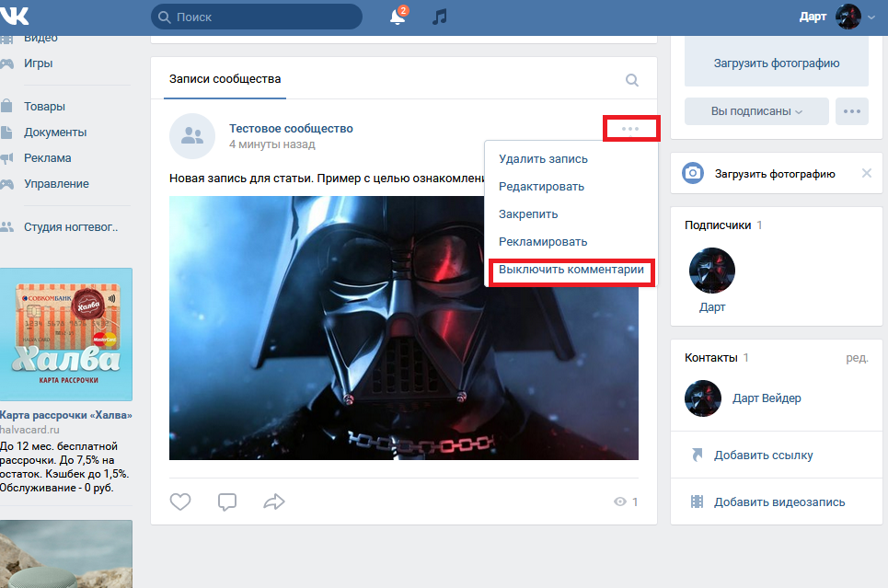The width and height of the screenshot is (888, 588).
Task: Open the Студия ногтевог.. community link
Action: pos(71,227)
